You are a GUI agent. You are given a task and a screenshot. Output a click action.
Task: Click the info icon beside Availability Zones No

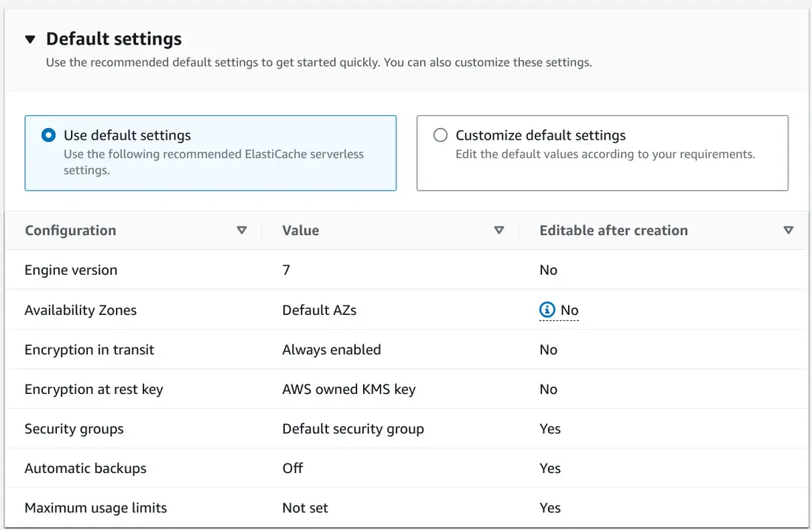pyautogui.click(x=547, y=310)
